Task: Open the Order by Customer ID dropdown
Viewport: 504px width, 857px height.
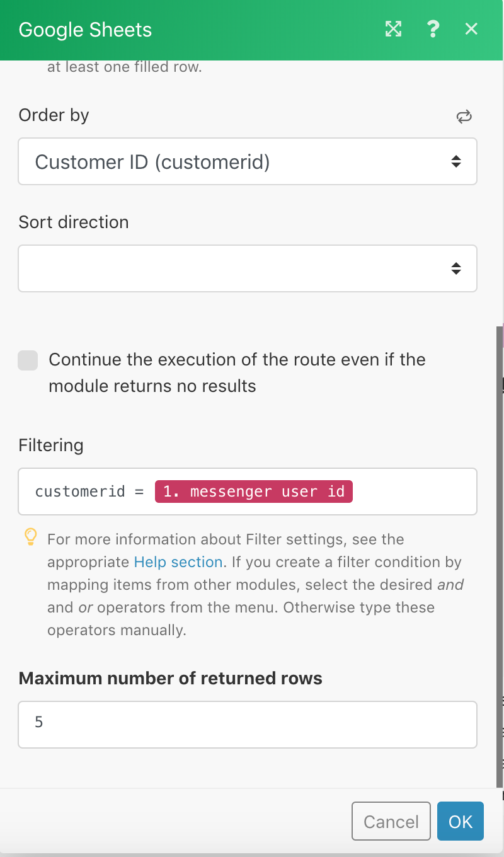Action: pos(248,162)
